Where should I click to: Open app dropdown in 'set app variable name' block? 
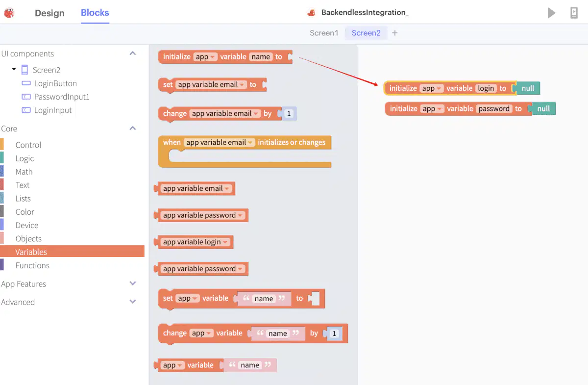(188, 298)
